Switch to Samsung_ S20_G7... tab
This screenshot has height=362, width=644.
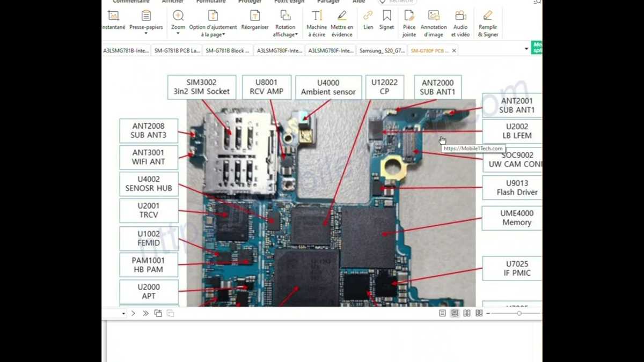(382, 50)
